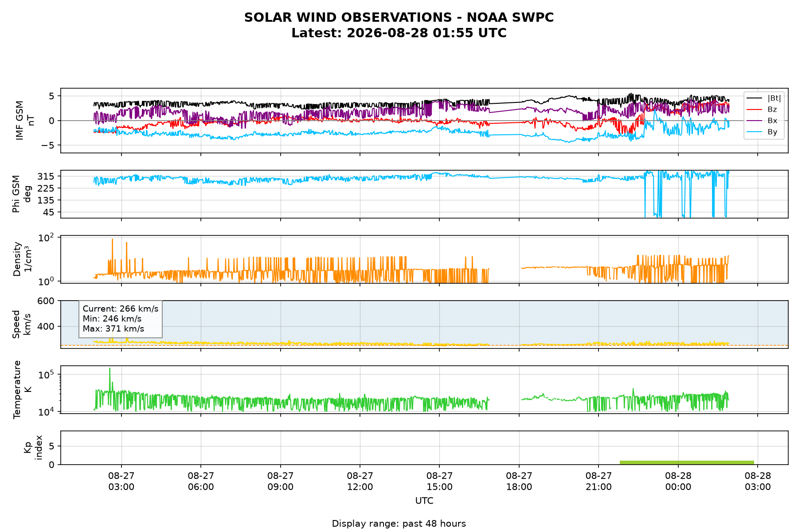The height and width of the screenshot is (532, 798).
Task: Click the red Bz legend line swatch
Action: 755,110
